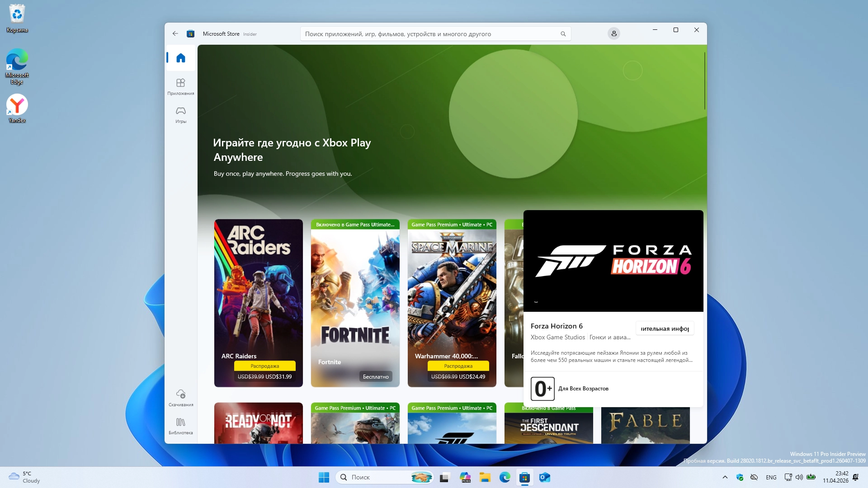Click the Бесплатно button on Fortnite

pos(375,377)
